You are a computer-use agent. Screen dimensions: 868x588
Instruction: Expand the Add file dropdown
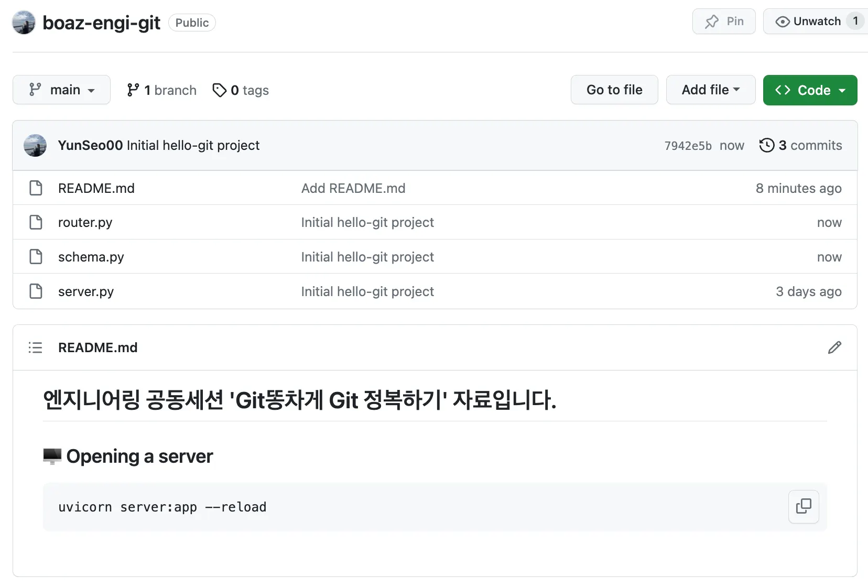pyautogui.click(x=711, y=90)
